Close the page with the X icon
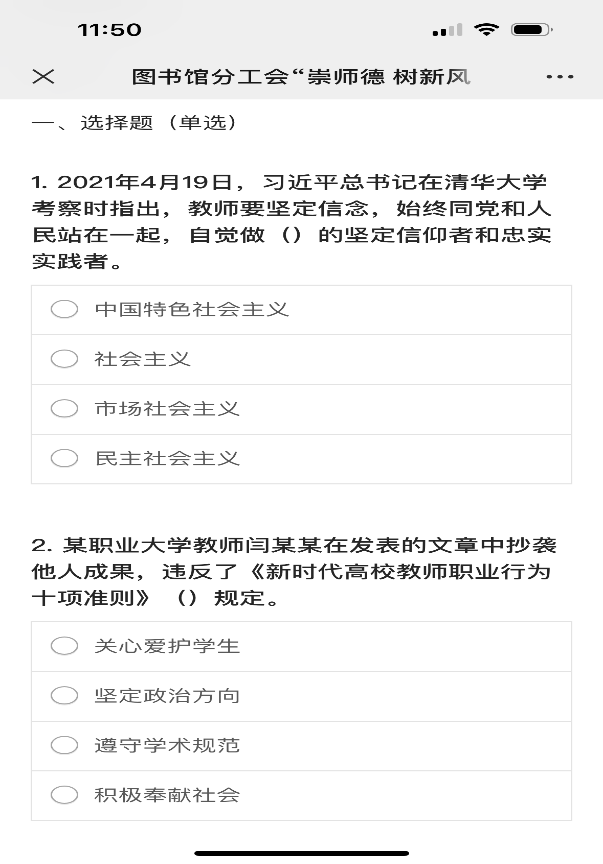Screen dimensions: 603x864 point(43,77)
